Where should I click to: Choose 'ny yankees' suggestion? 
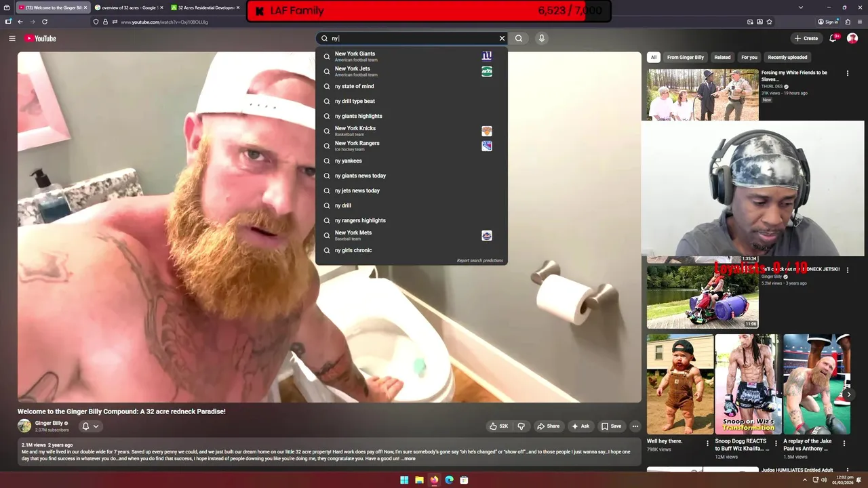pos(411,161)
